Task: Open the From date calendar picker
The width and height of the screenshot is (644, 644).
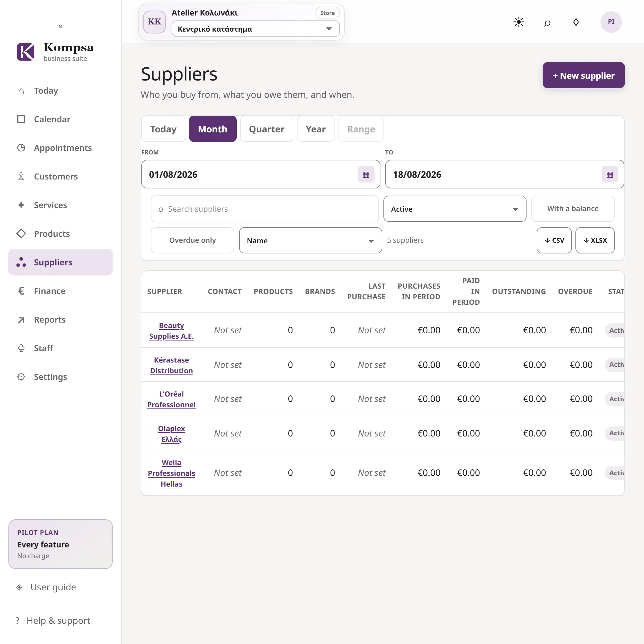Action: click(366, 175)
